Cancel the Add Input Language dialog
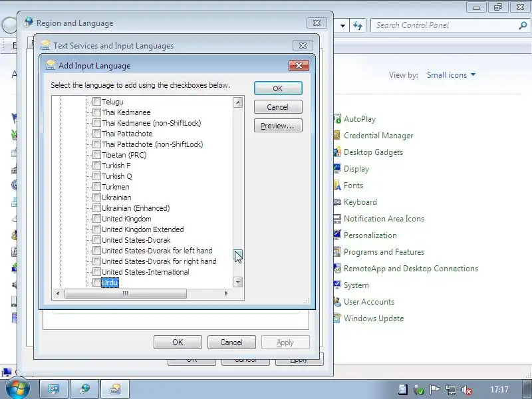The height and width of the screenshot is (399, 532). [x=278, y=107]
